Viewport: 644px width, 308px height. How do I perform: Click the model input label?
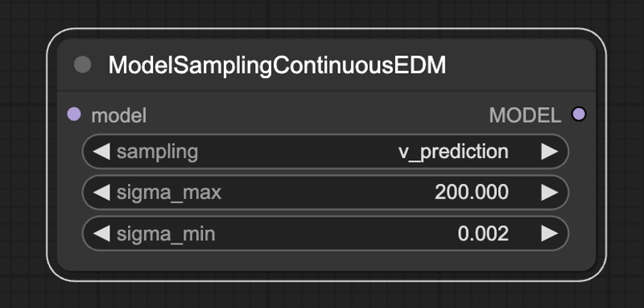(118, 115)
